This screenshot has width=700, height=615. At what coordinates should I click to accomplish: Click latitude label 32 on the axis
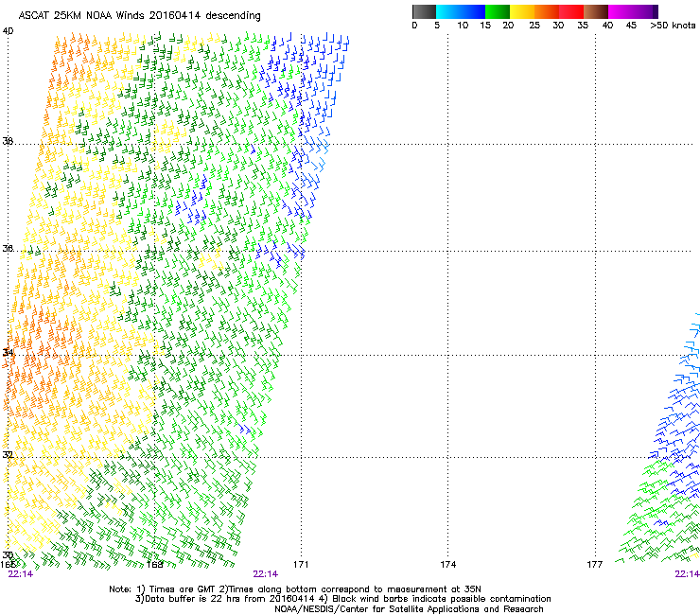8,455
